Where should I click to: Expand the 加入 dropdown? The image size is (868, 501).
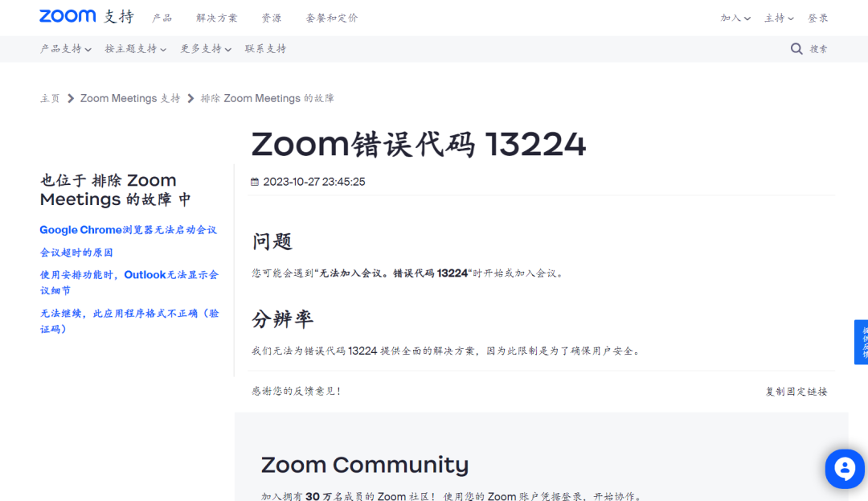click(735, 18)
